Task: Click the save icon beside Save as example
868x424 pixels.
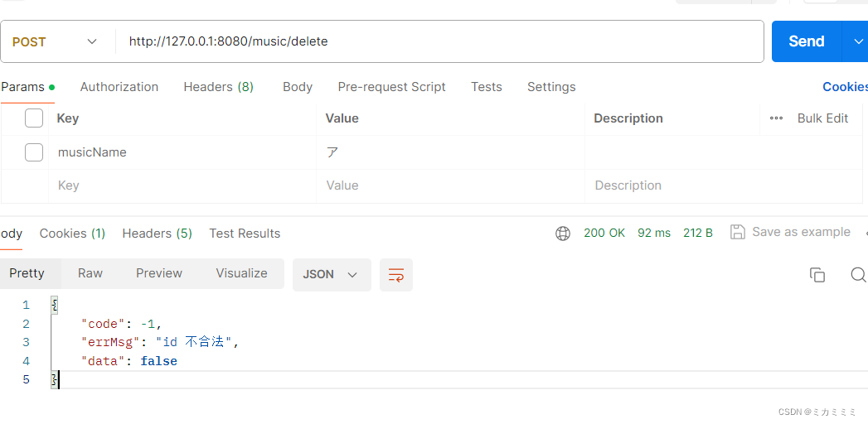Action: pyautogui.click(x=737, y=232)
